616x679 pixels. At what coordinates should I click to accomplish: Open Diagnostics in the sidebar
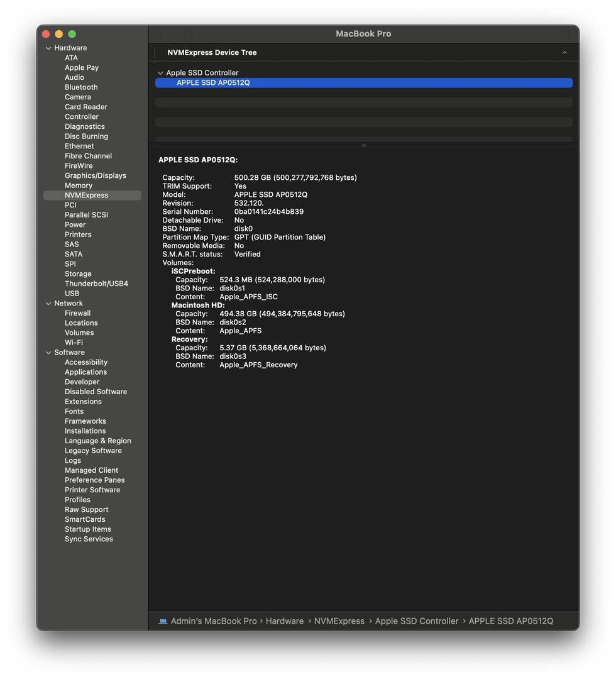(85, 126)
